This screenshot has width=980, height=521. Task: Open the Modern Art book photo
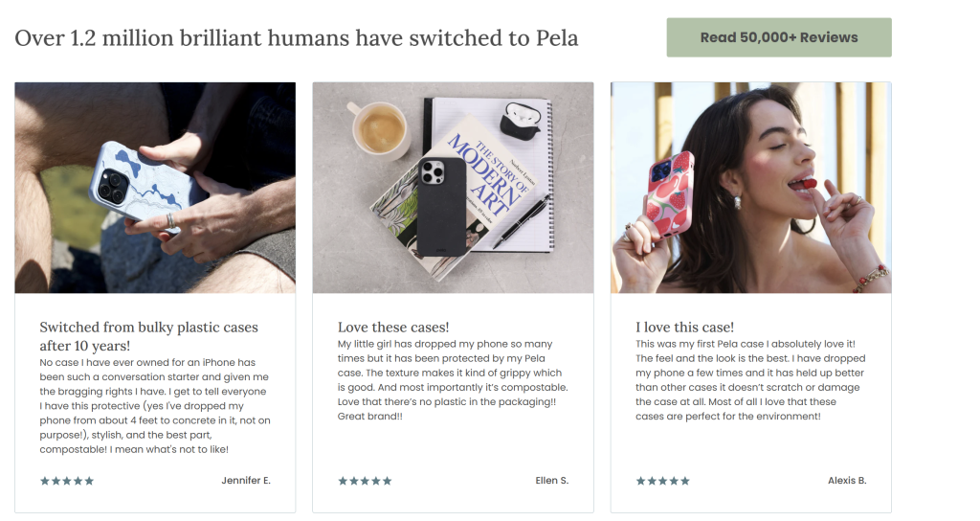pyautogui.click(x=453, y=187)
